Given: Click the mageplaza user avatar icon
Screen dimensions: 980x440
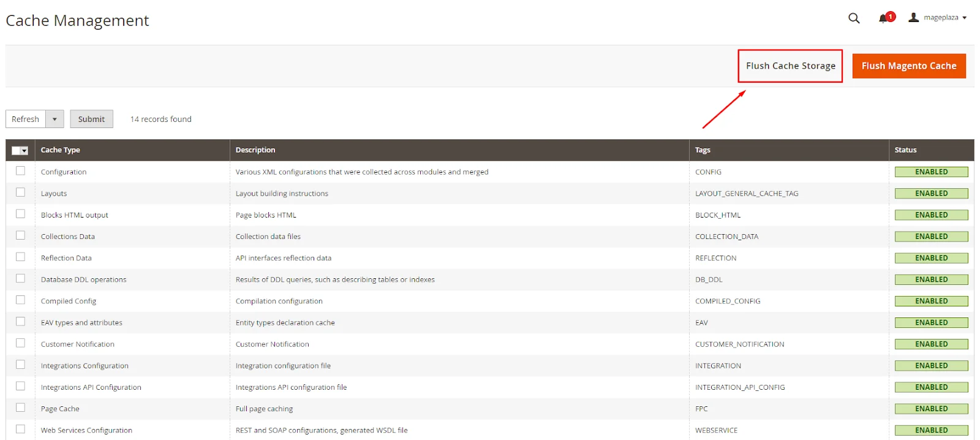Looking at the screenshot, I should (913, 18).
